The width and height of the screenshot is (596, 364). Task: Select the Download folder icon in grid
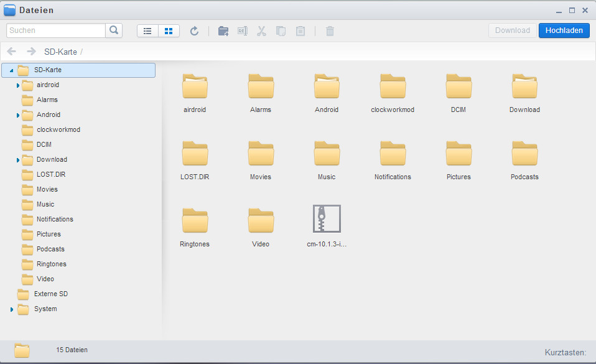pyautogui.click(x=524, y=86)
